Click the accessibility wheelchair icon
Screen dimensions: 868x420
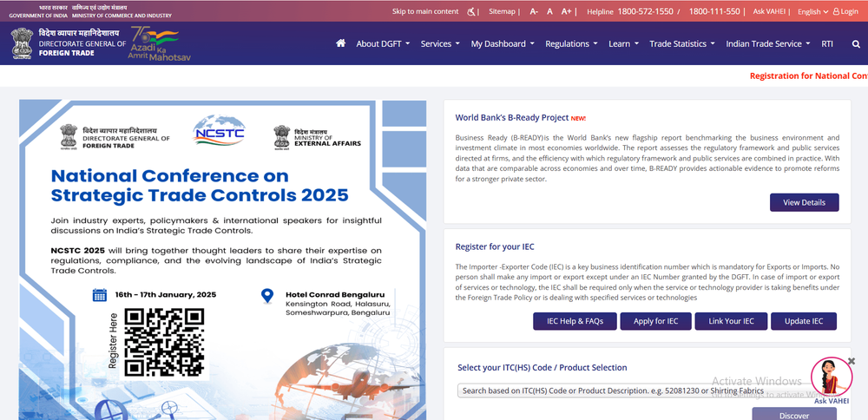(472, 11)
